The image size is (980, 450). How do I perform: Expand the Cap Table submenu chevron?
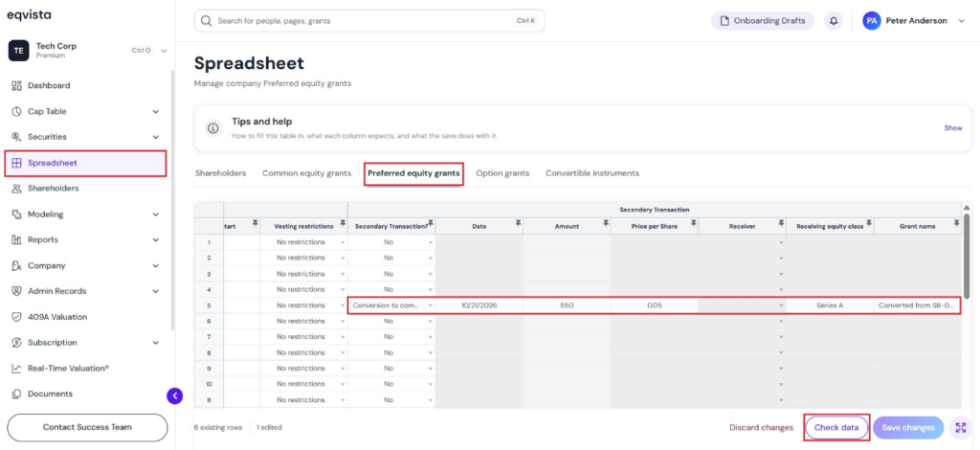tap(156, 111)
